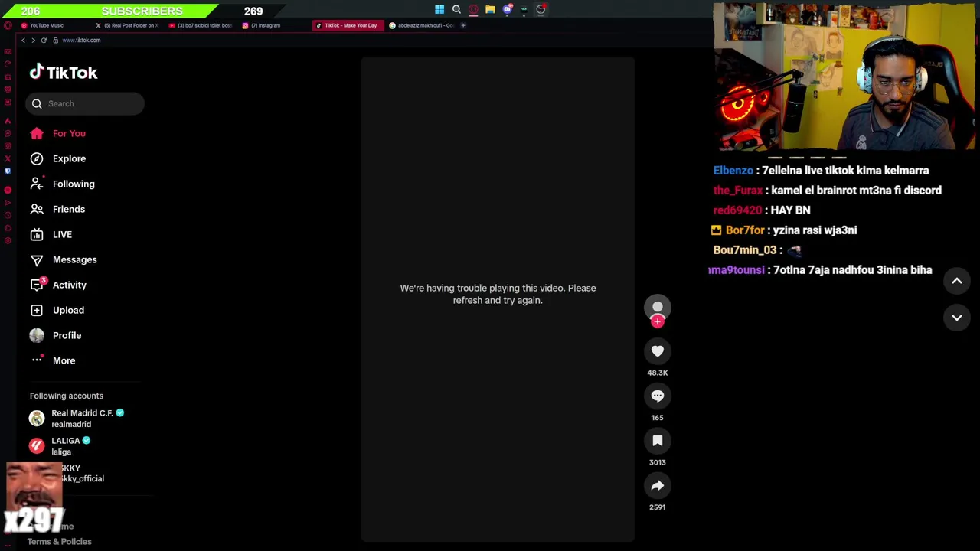Open the For You home feed
The width and height of the screenshot is (980, 551).
pos(57,133)
